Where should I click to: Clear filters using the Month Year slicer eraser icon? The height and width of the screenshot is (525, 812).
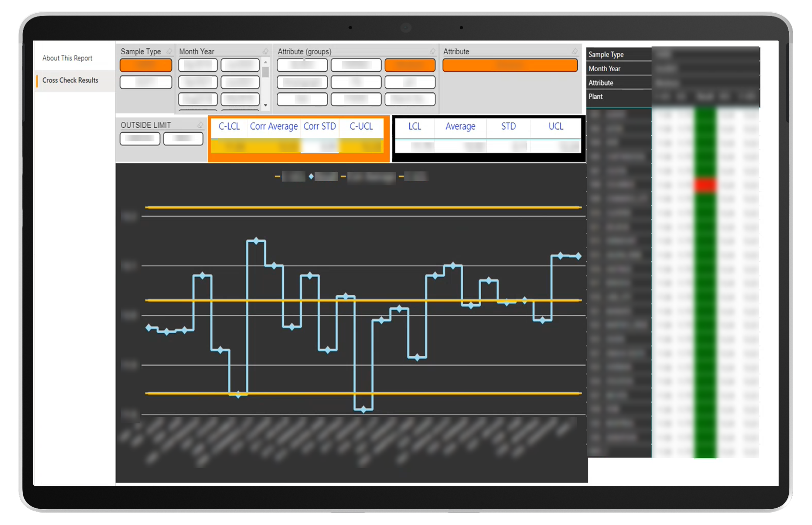pos(265,52)
